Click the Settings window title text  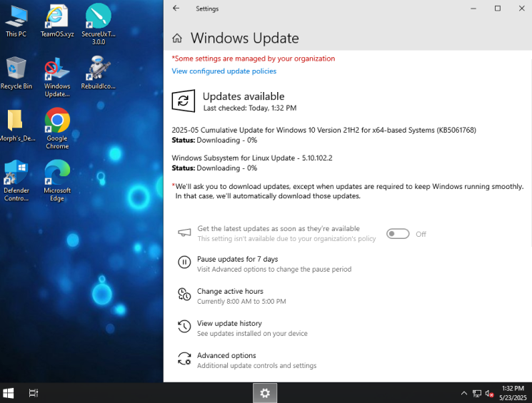point(207,9)
